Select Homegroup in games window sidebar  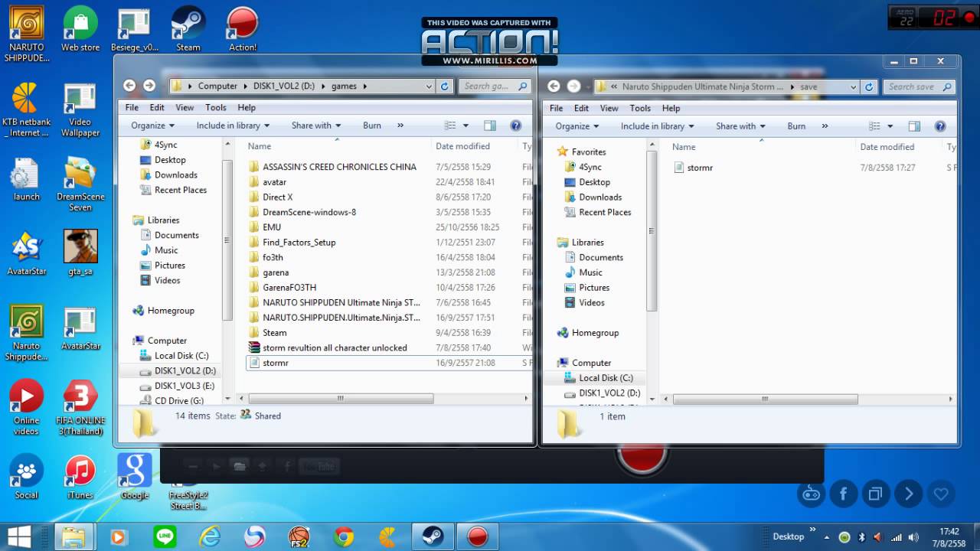(171, 311)
